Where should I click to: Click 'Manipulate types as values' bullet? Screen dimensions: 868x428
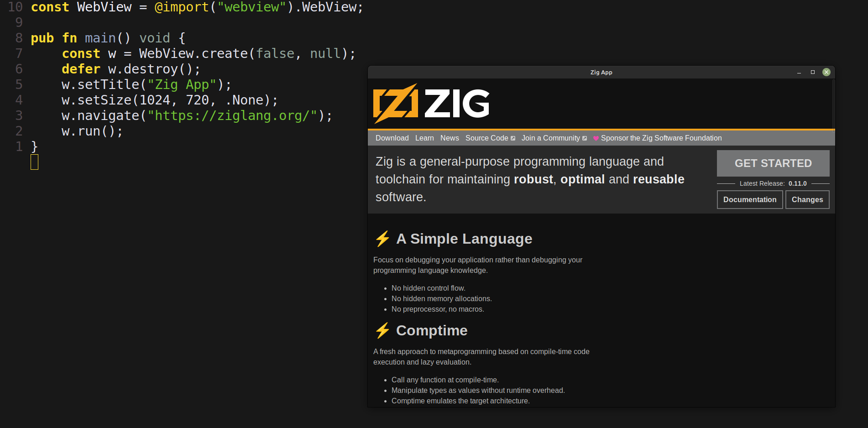tap(478, 390)
